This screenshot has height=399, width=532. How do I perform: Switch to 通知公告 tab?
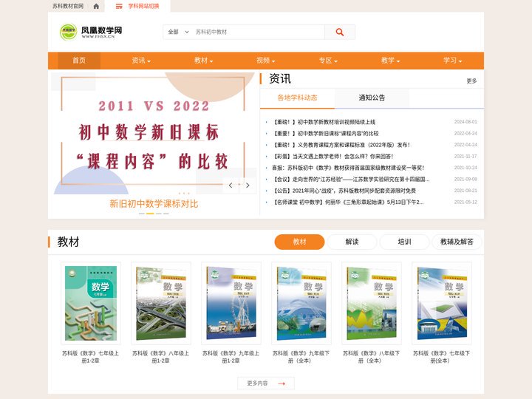click(372, 98)
